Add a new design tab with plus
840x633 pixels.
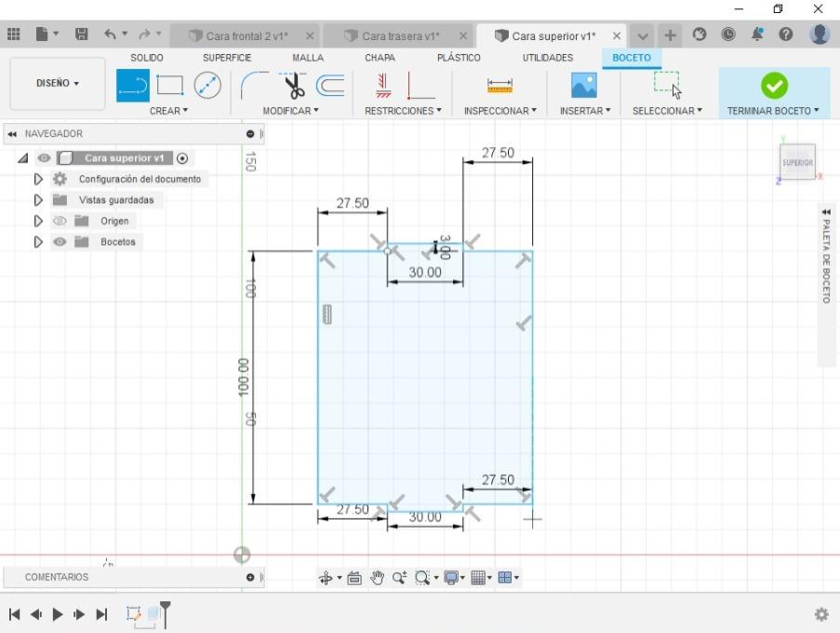pos(670,36)
